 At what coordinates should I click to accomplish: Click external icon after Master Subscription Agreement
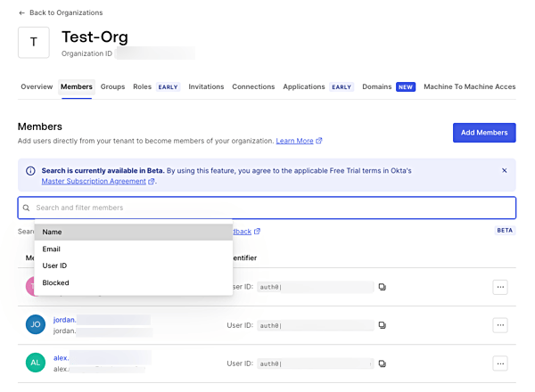(x=152, y=182)
